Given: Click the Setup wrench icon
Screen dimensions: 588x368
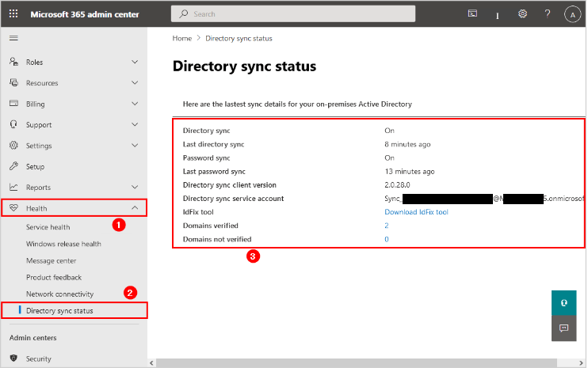Looking at the screenshot, I should [x=14, y=166].
